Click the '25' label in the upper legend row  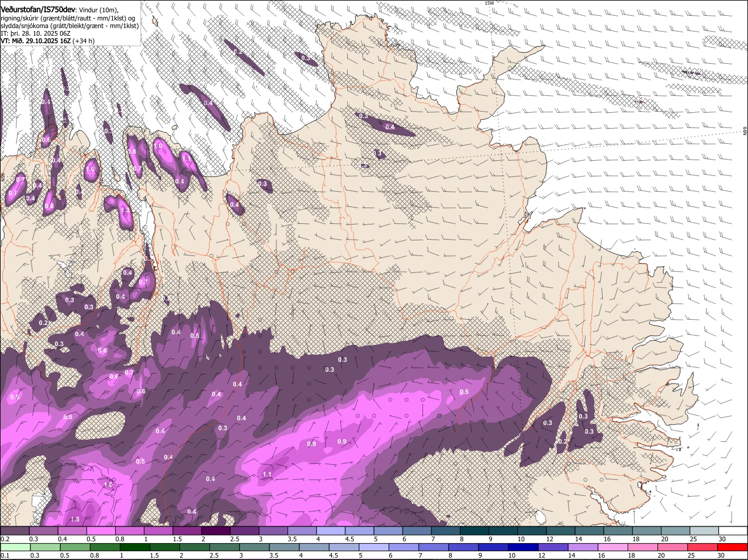[x=694, y=539]
